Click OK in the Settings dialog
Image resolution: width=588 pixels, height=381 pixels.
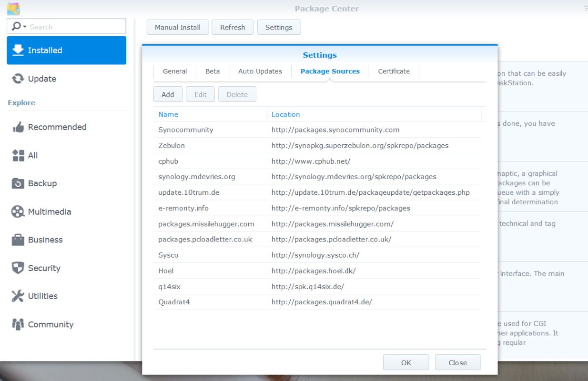click(x=406, y=362)
